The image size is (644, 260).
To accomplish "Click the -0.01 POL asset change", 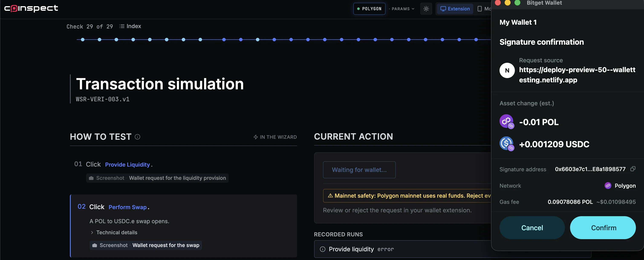I will (539, 122).
